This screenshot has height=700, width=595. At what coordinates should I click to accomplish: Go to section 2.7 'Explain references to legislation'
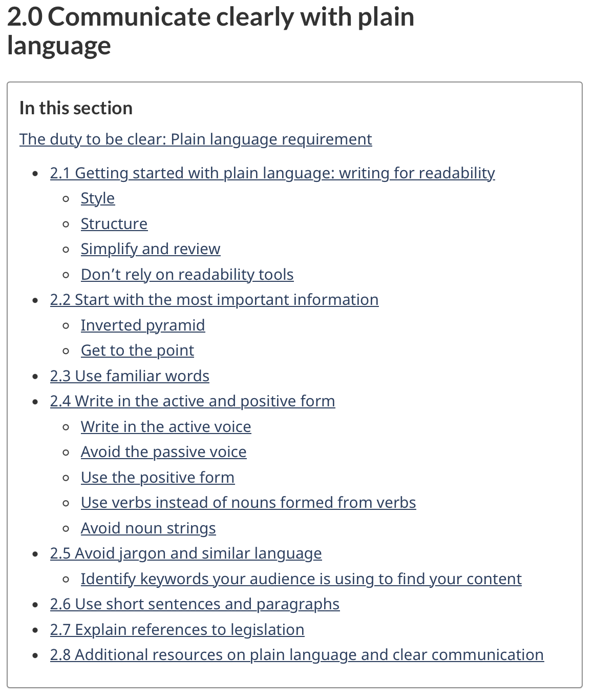(x=177, y=629)
